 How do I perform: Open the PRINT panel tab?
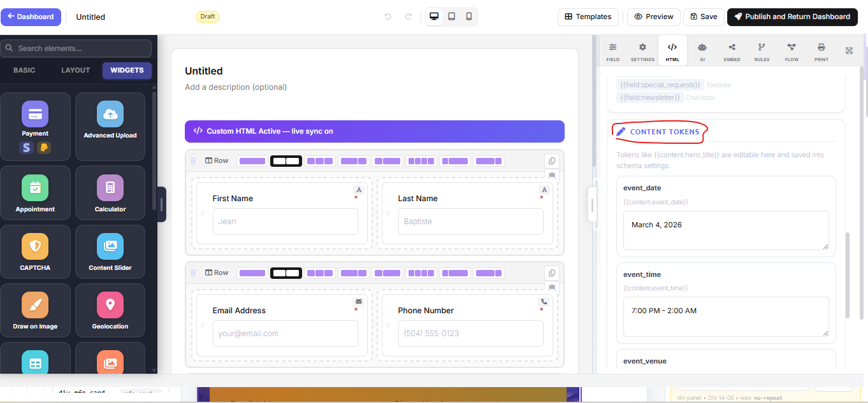(821, 52)
